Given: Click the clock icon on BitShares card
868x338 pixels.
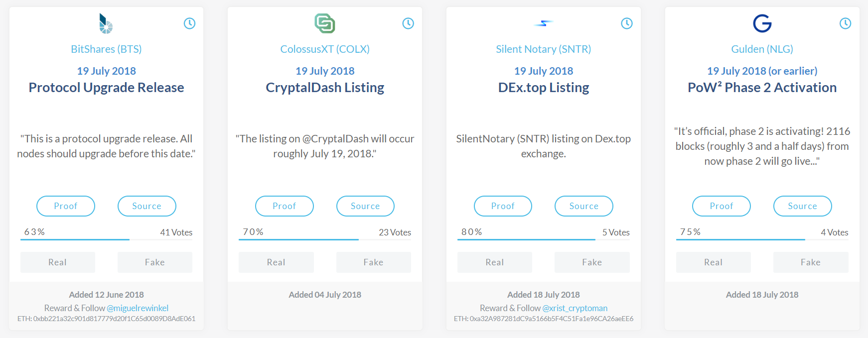Looking at the screenshot, I should 189,23.
